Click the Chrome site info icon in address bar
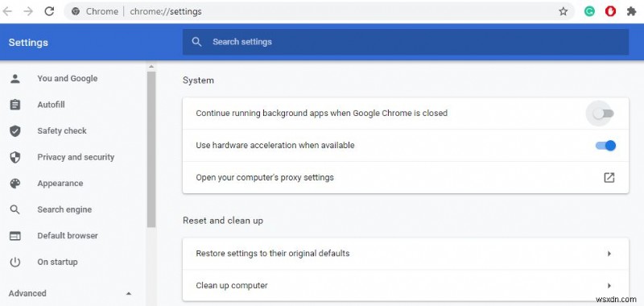644x306 pixels. point(75,11)
